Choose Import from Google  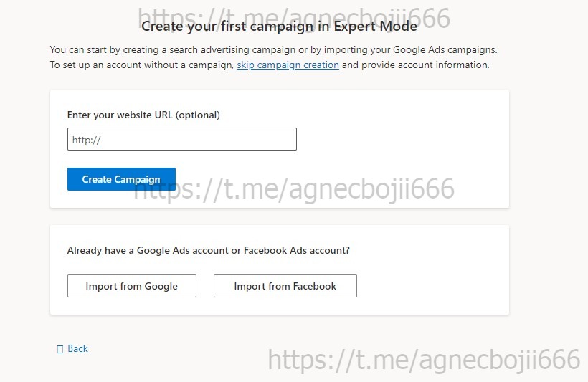point(131,286)
